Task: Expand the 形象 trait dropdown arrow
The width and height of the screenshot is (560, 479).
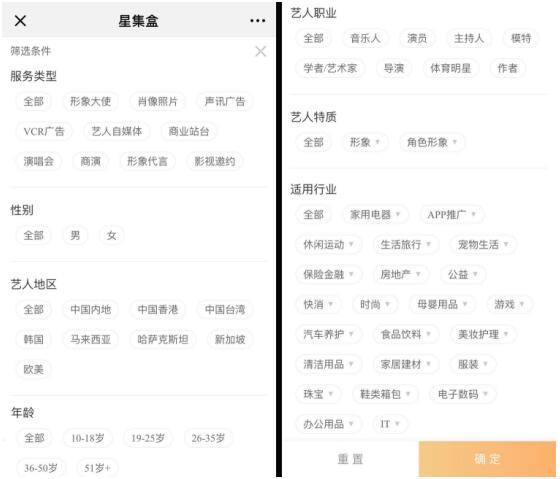Action: click(x=378, y=142)
